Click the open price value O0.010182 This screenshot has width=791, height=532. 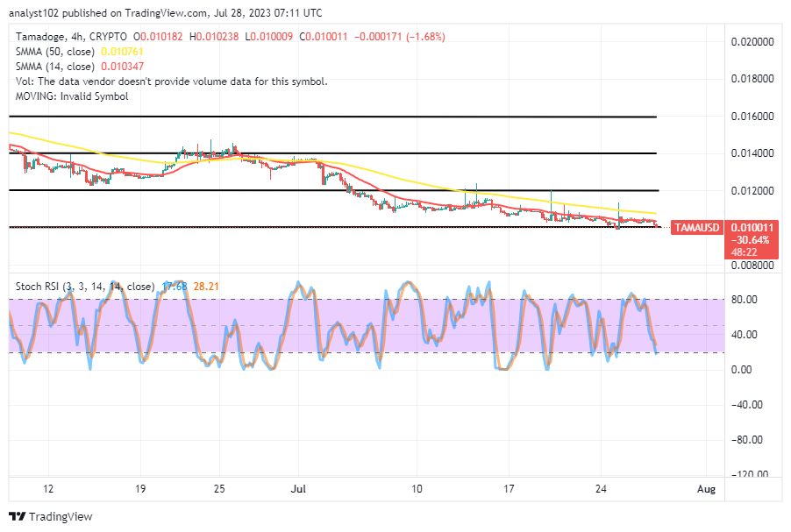click(x=158, y=36)
